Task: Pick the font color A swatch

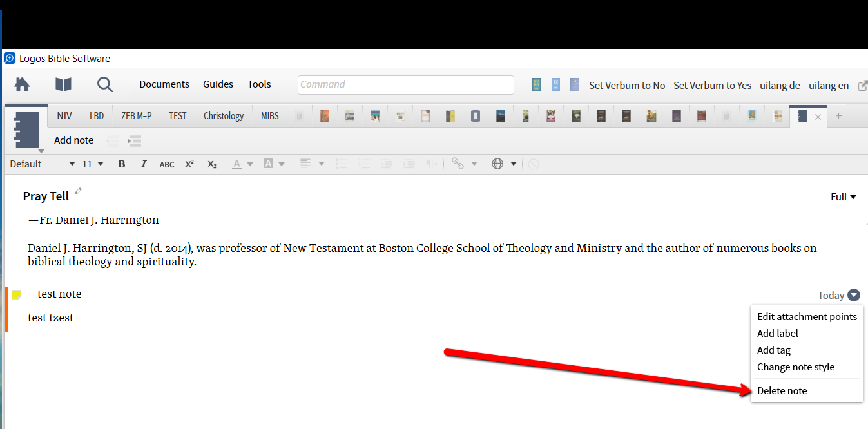Action: click(x=236, y=164)
